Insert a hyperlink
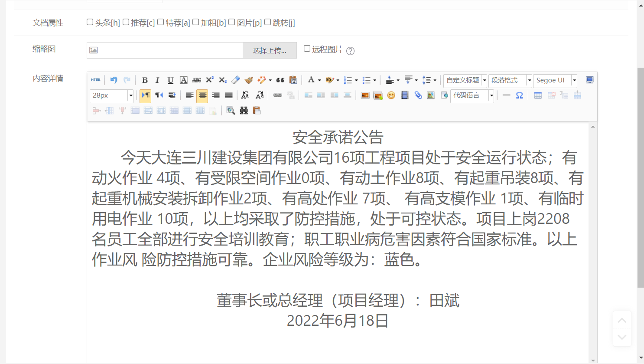This screenshot has width=644, height=364. pos(278,95)
